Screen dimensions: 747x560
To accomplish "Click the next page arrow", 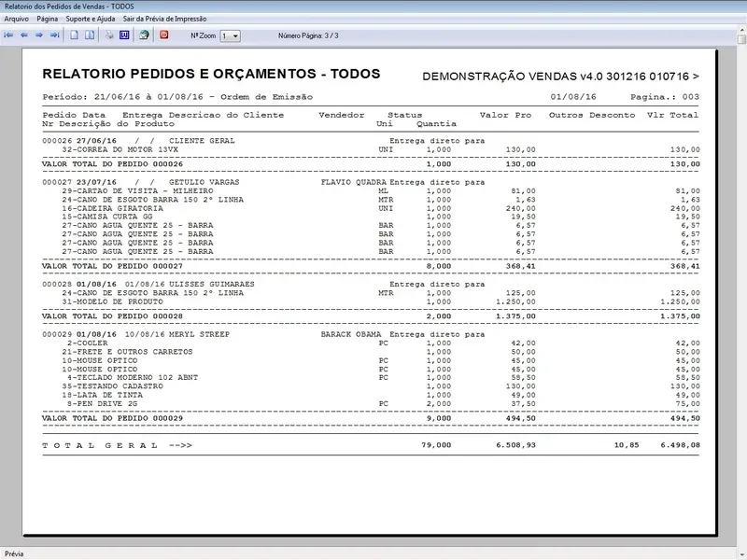I will [x=39, y=35].
